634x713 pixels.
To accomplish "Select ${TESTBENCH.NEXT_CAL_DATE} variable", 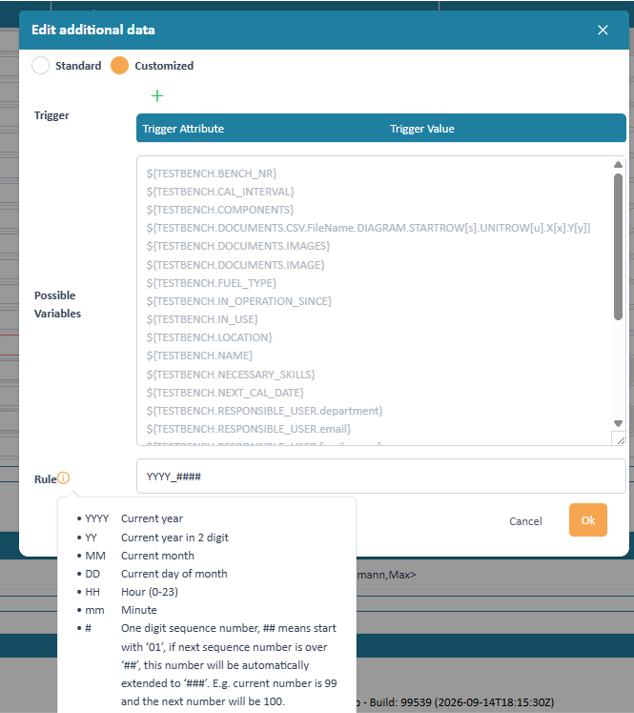I will coord(225,392).
